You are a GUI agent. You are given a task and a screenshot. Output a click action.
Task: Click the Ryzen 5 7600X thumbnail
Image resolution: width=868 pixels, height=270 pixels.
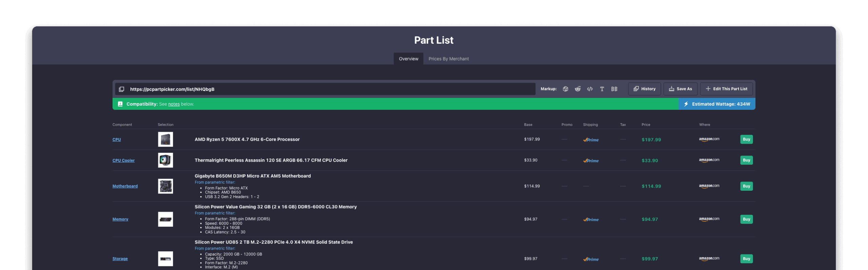[x=165, y=139]
